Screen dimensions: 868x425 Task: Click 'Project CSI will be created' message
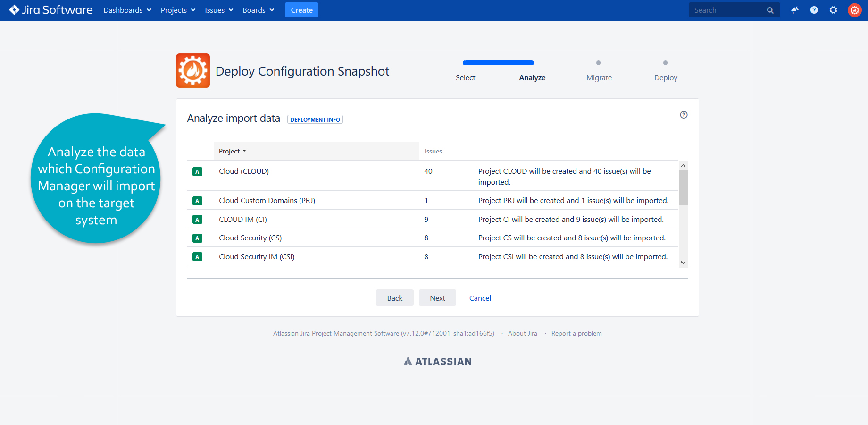point(573,257)
